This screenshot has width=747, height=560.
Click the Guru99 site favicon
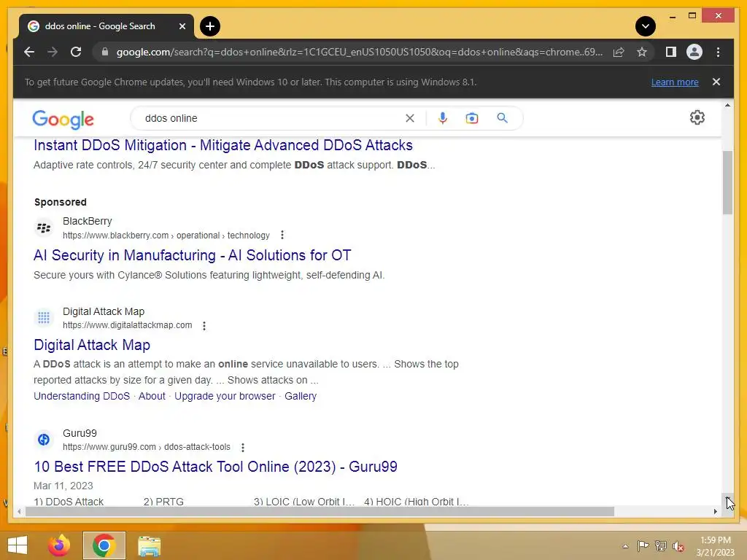44,439
